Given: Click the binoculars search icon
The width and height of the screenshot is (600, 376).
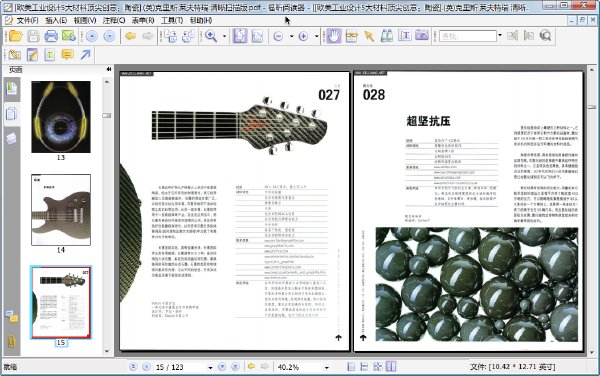Looking at the screenshot, I should point(387,36).
